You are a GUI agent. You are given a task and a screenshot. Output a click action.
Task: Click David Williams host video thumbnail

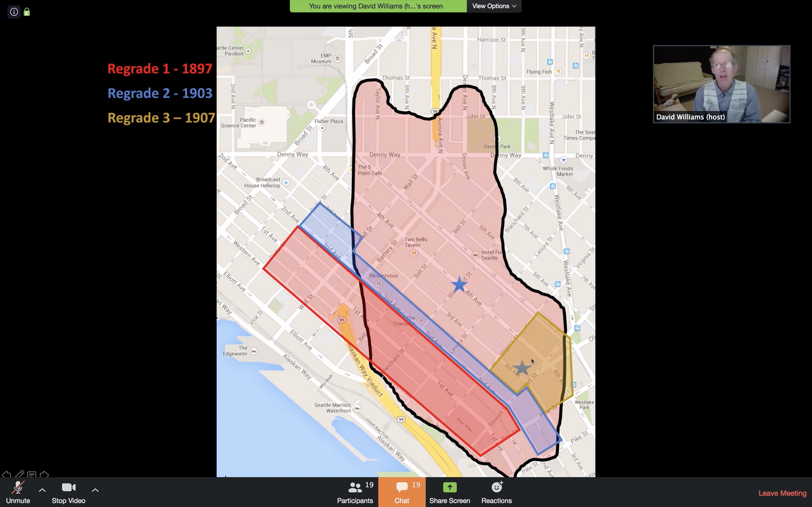pos(721,84)
